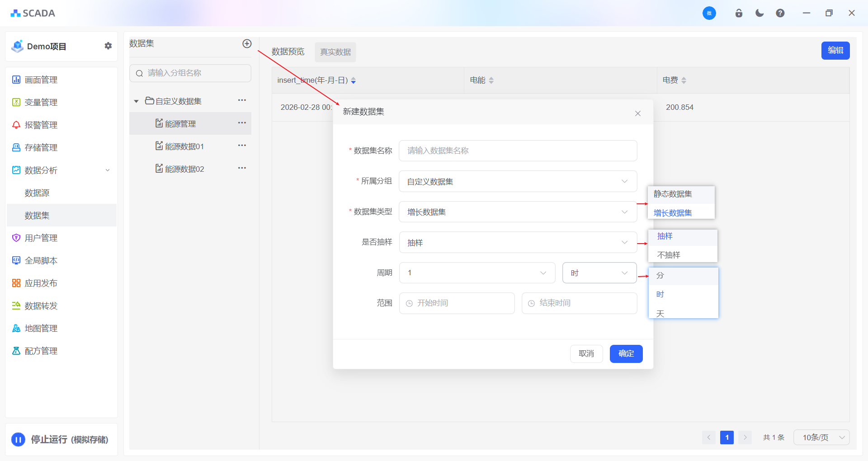868x461 pixels.
Task: Close the new dataset dialog
Action: point(637,113)
